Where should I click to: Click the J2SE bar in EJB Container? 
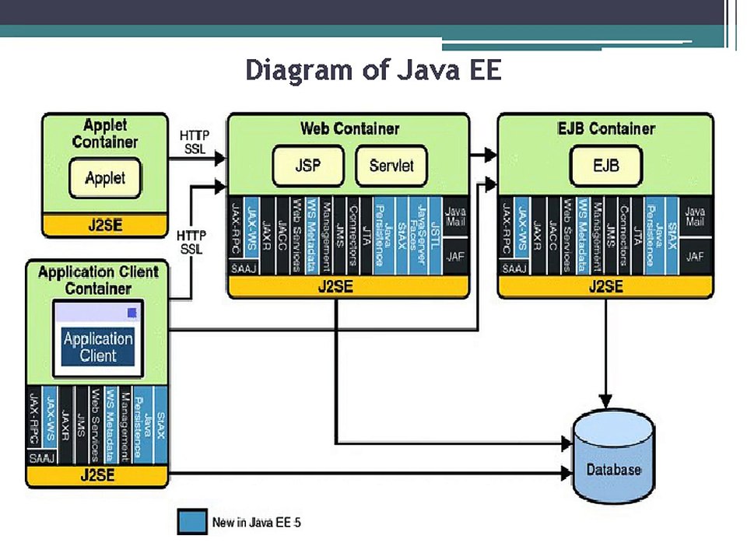click(605, 286)
